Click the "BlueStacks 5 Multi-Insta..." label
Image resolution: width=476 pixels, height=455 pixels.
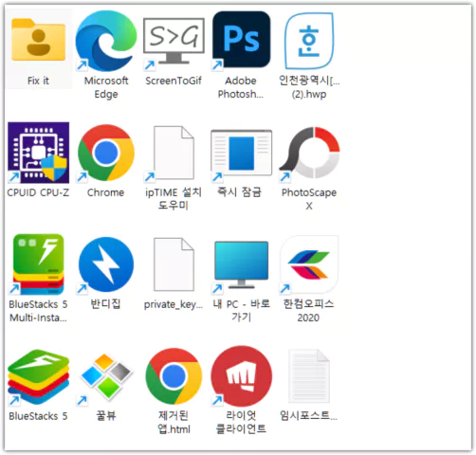[x=38, y=311]
